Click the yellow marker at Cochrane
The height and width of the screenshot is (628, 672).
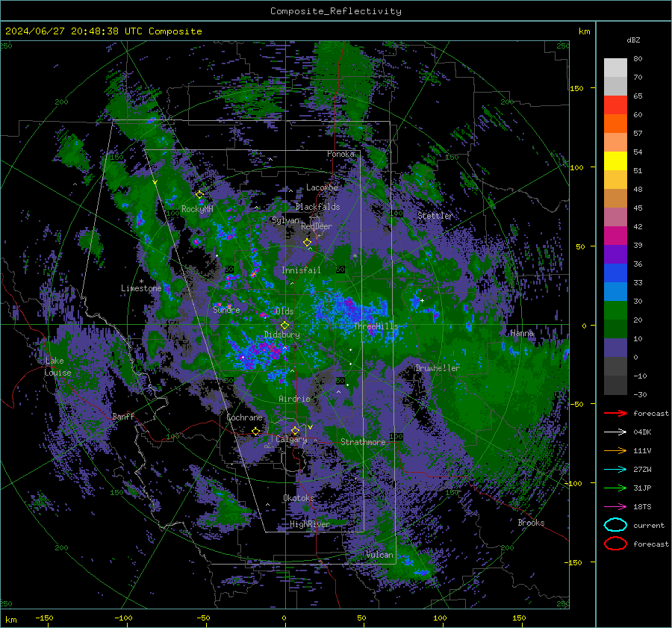tap(256, 432)
